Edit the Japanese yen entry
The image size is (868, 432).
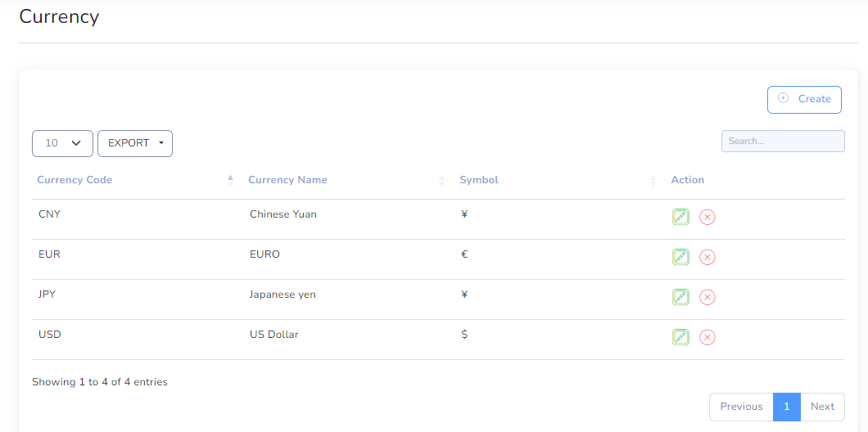click(x=680, y=297)
